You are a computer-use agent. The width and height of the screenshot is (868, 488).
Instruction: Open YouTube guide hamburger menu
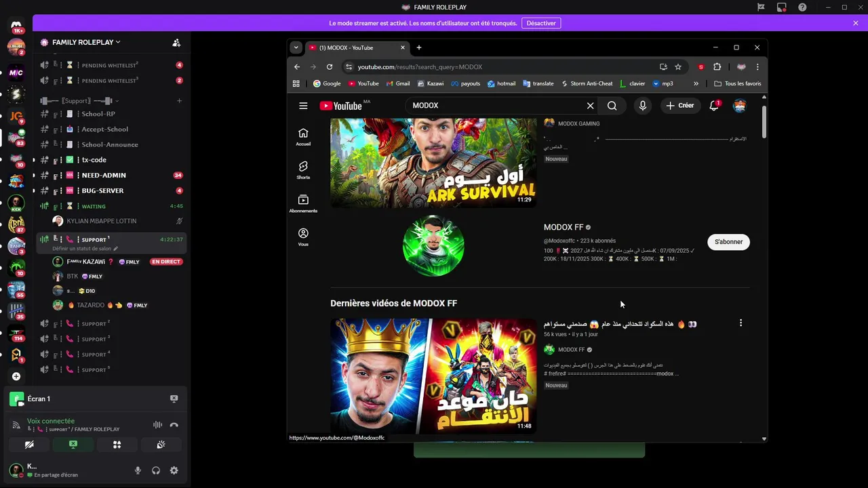(x=303, y=106)
